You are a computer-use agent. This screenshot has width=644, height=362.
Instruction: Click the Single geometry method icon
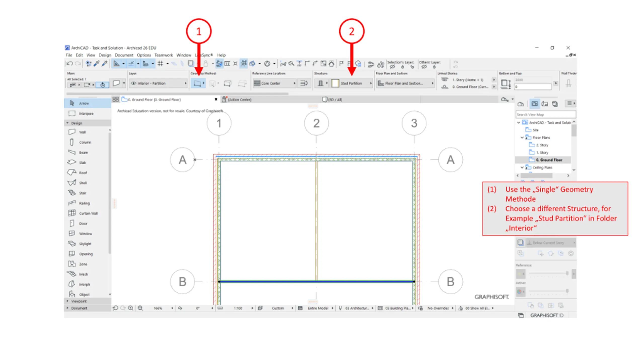point(197,83)
